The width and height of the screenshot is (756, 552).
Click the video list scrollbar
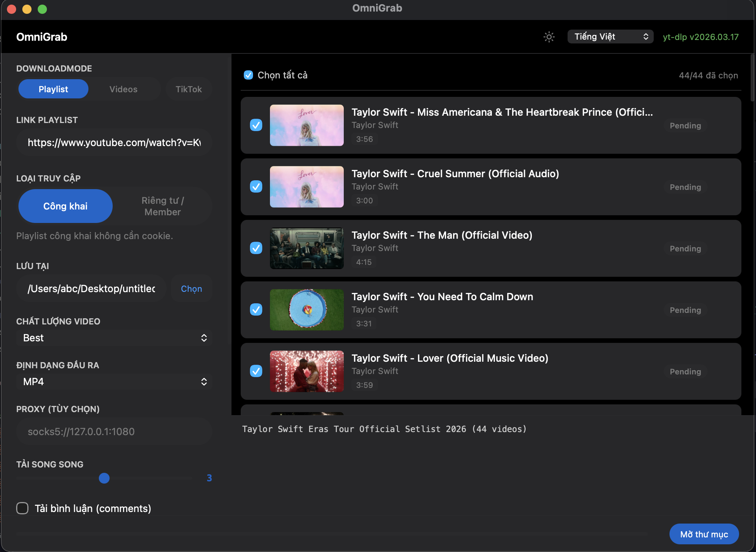click(x=752, y=78)
